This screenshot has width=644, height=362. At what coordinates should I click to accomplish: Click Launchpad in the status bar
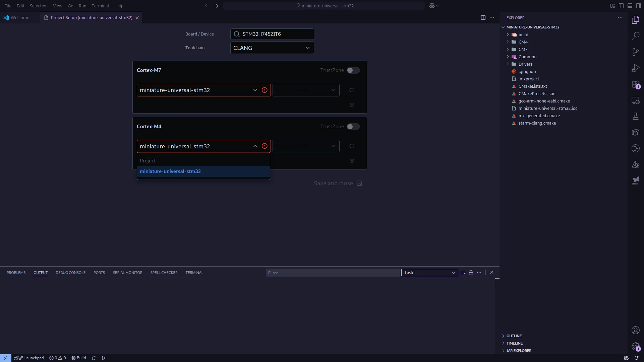click(x=29, y=358)
